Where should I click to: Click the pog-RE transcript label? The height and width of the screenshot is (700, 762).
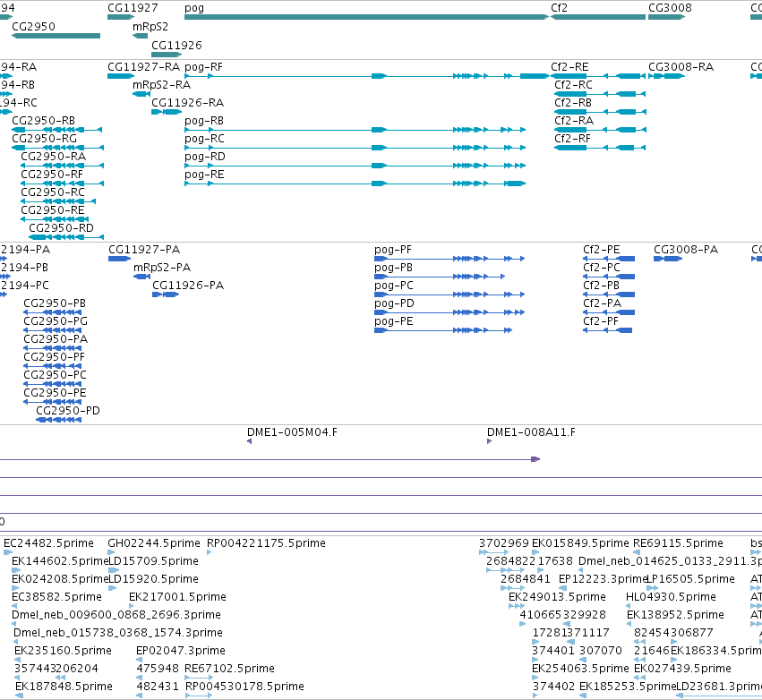(x=204, y=175)
